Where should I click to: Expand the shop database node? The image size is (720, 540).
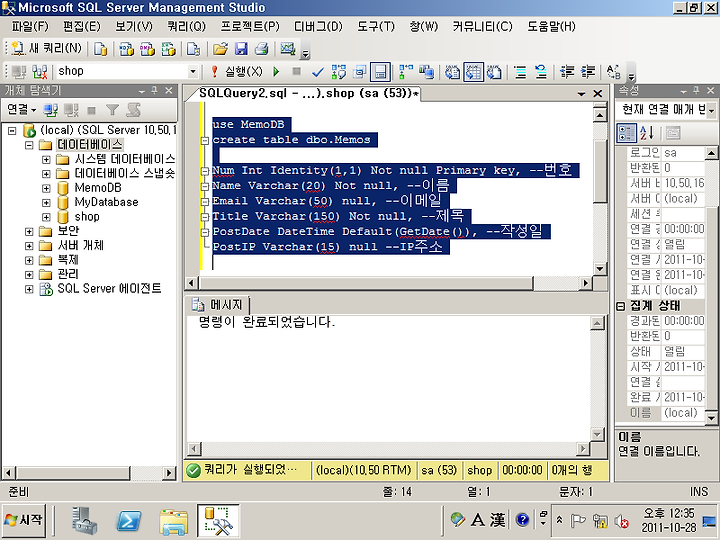click(46, 217)
